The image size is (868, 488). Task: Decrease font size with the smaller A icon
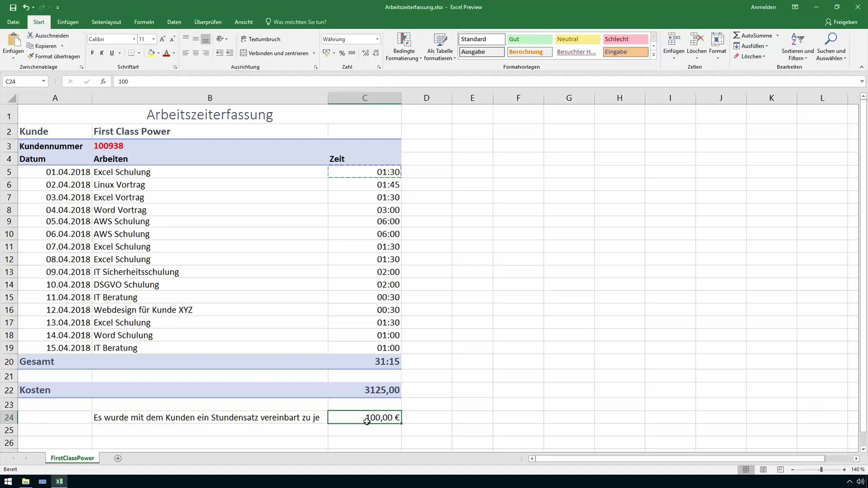click(172, 39)
